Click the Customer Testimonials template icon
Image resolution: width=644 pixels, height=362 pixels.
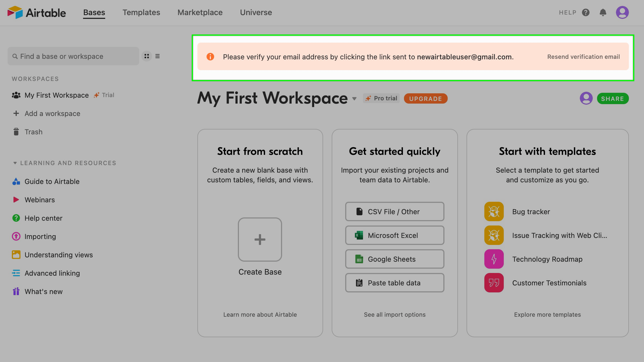[494, 283]
